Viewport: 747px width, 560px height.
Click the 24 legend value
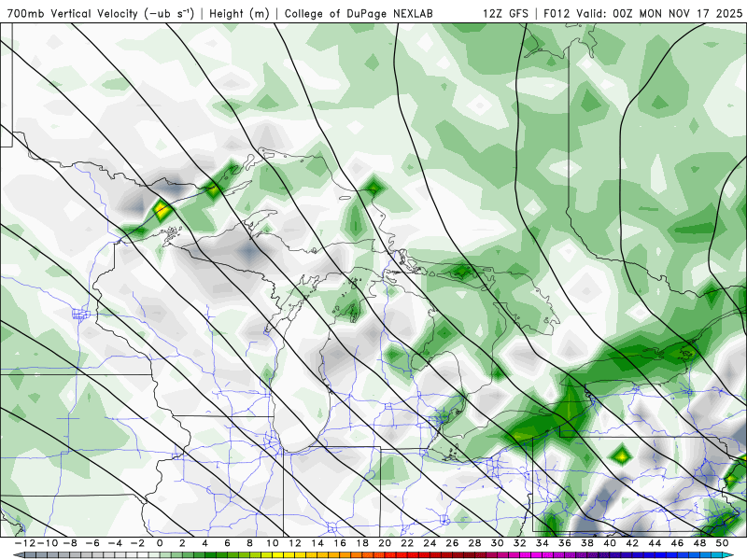tap(430, 543)
